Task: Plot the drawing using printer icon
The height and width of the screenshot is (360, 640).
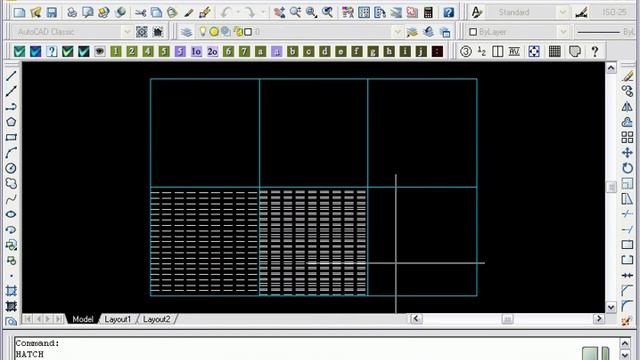Action: click(x=72, y=13)
